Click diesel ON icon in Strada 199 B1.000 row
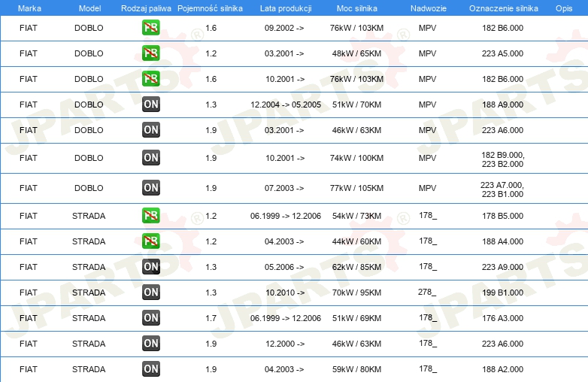 point(150,292)
